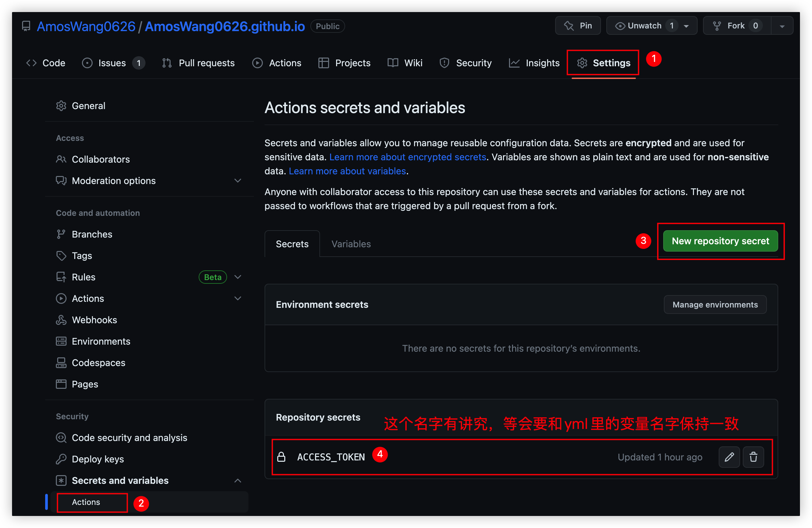Open Learn more about encrypted secrets link
812x528 pixels.
tap(407, 157)
